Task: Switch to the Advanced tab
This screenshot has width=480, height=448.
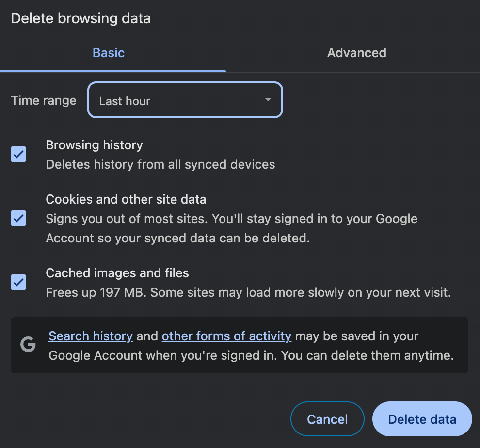Action: click(356, 52)
